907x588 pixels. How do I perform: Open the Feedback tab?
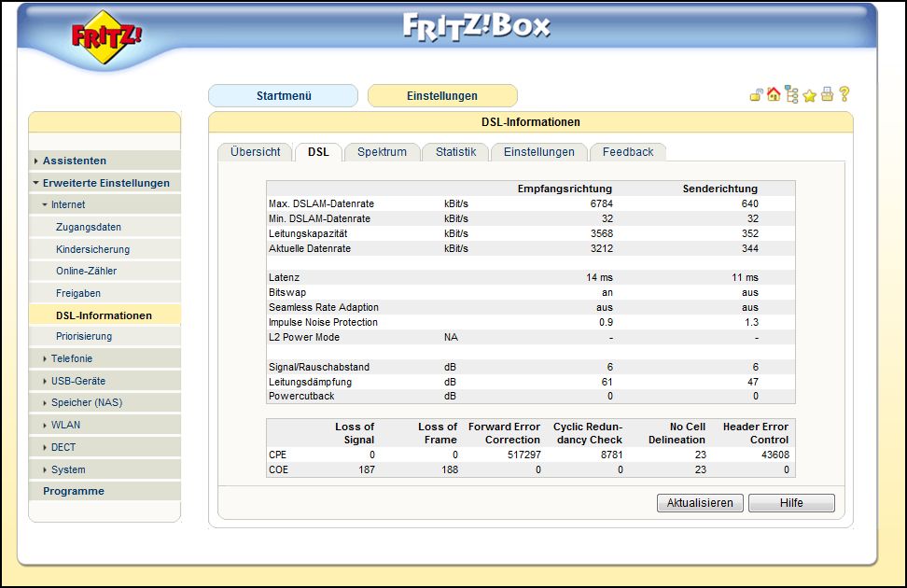point(628,152)
